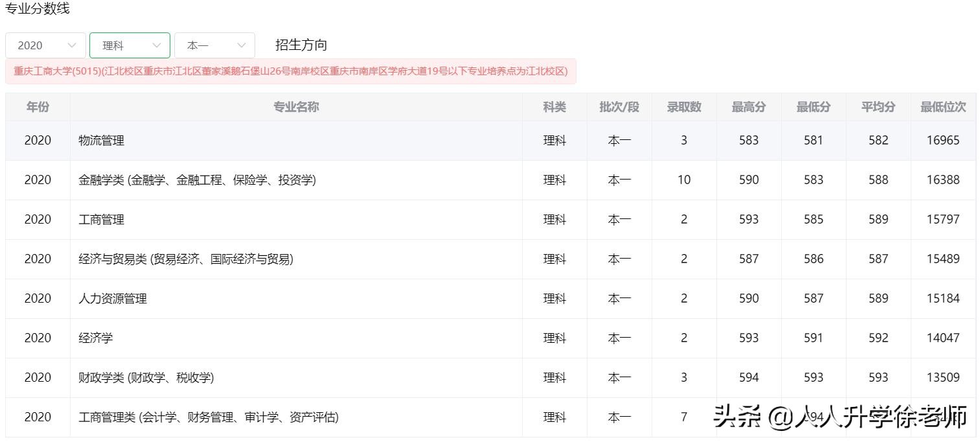Select the 人力资源管理 row
Viewport: 980px width, 442px height.
click(113, 299)
